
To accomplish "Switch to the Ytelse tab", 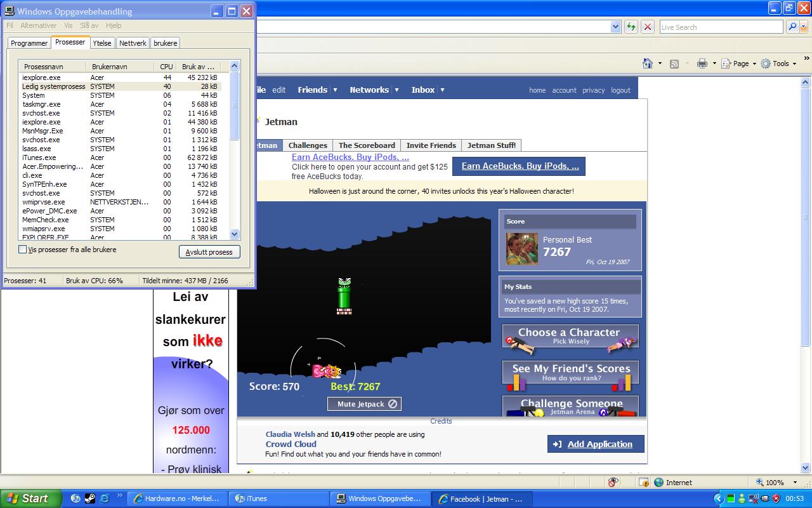I will pos(101,43).
